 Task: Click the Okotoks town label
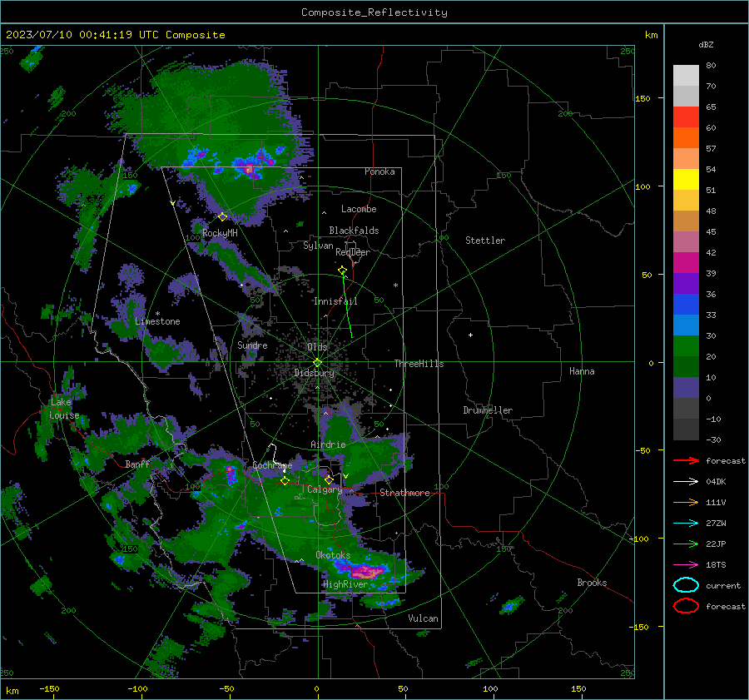(x=333, y=555)
